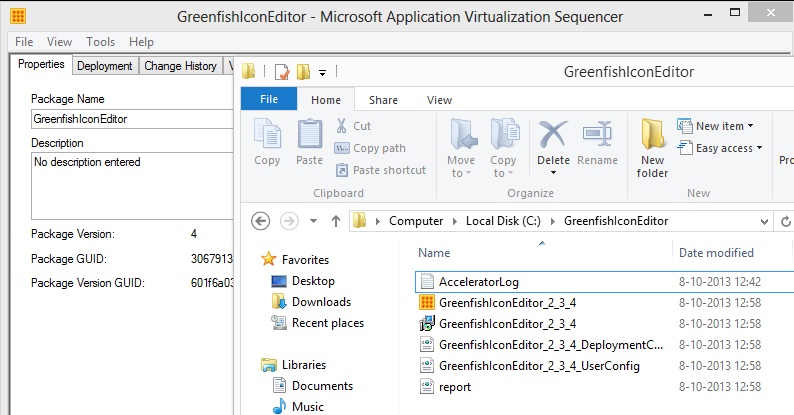
Task: Click the Delete red X icon
Action: (553, 134)
